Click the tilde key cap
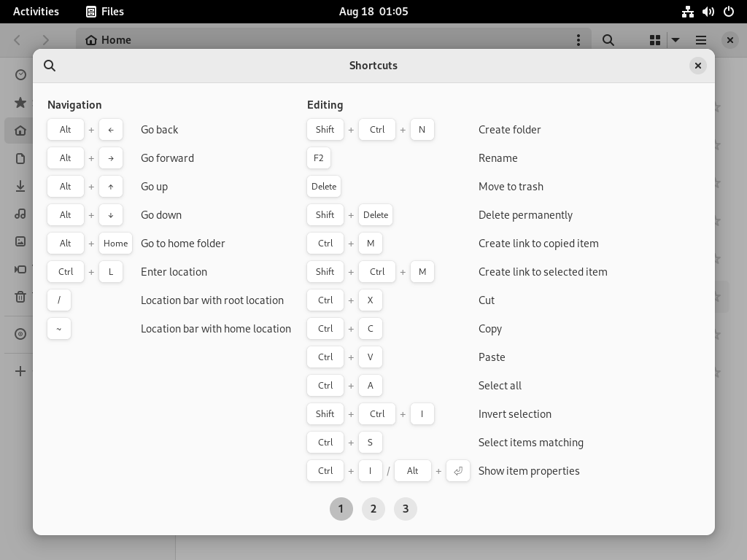Viewport: 747px width, 560px height. pos(59,329)
